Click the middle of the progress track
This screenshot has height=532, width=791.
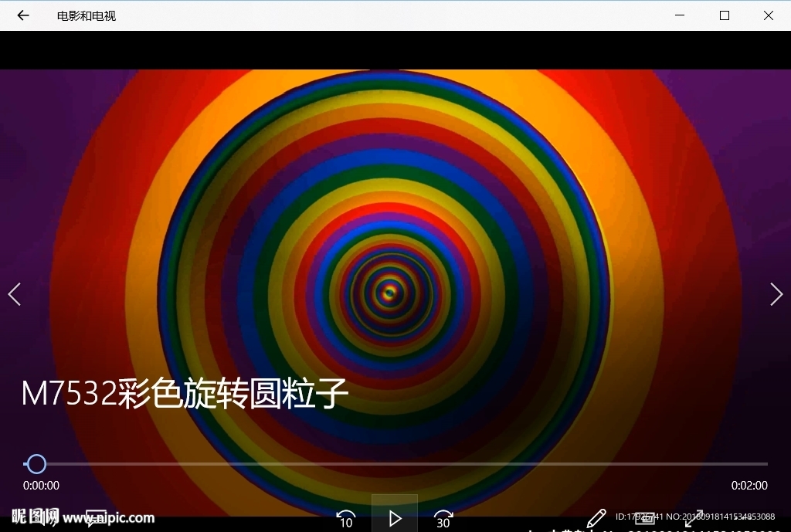tap(395, 464)
